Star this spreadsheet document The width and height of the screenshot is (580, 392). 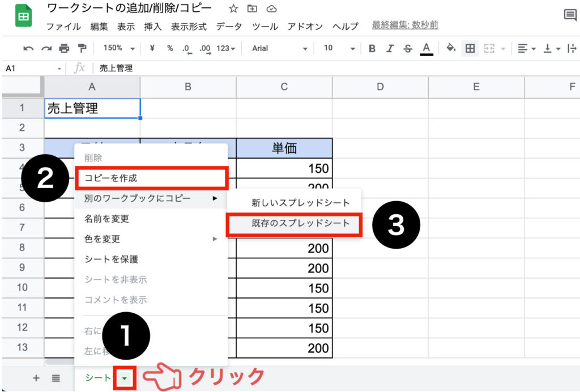pos(233,8)
